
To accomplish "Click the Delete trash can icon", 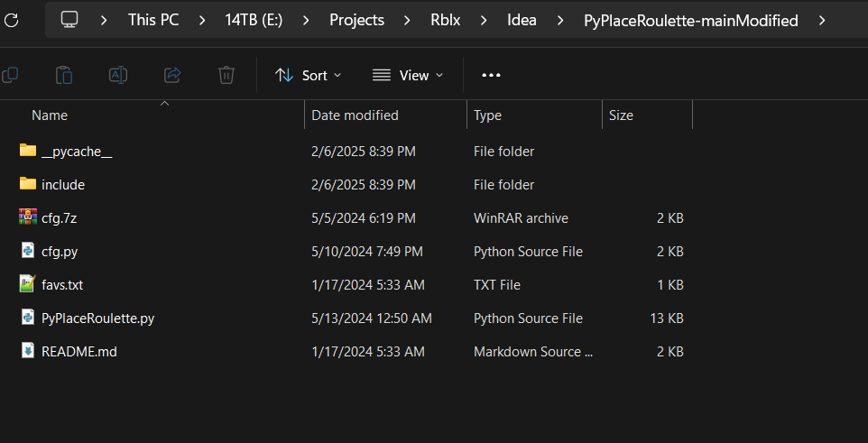I will pyautogui.click(x=226, y=75).
